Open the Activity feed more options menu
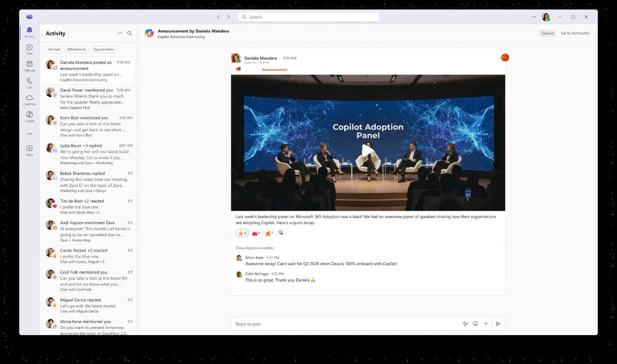Viewport: 617px width, 364px height. click(x=119, y=33)
